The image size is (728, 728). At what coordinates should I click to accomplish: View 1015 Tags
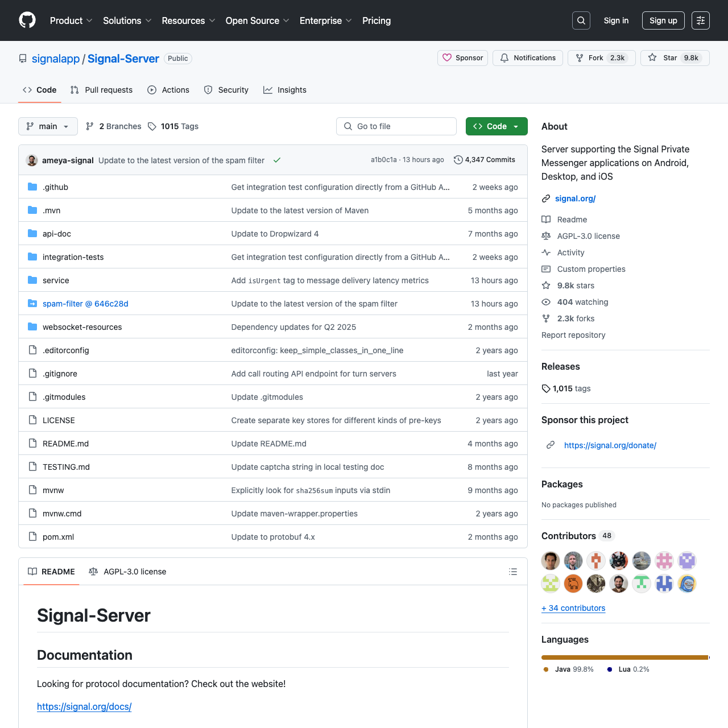173,126
